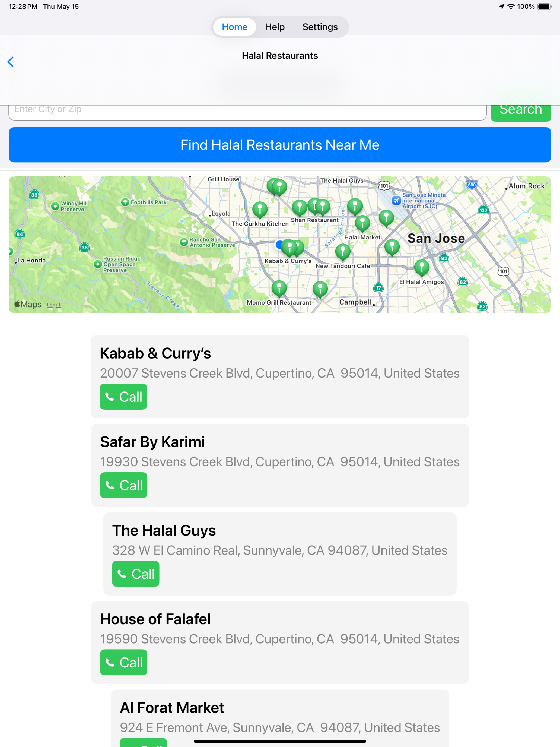Tap the battery indicator in status bar
Viewport: 560px width, 747px height.
544,7
